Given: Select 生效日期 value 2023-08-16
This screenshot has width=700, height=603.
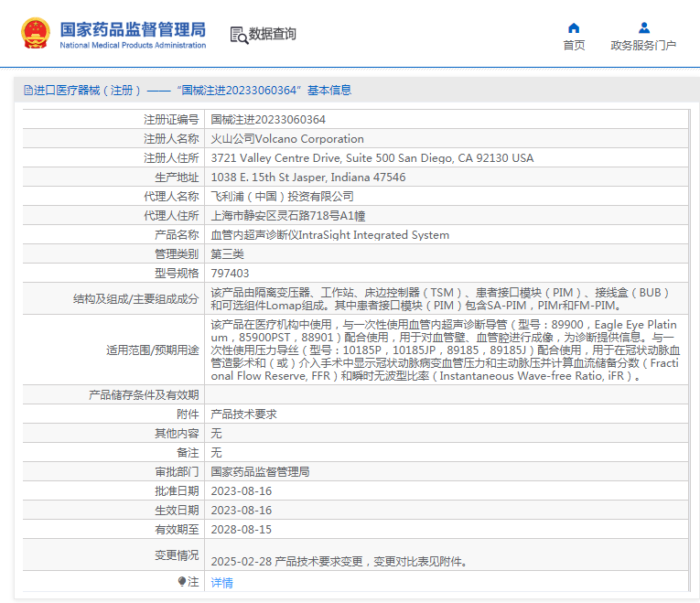Looking at the screenshot, I should click(x=241, y=511).
